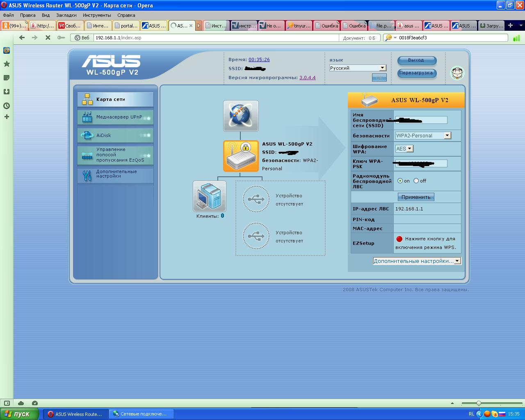Screen dimensions: 525x420
Task: Open the Правка menu
Action: [x=27, y=15]
